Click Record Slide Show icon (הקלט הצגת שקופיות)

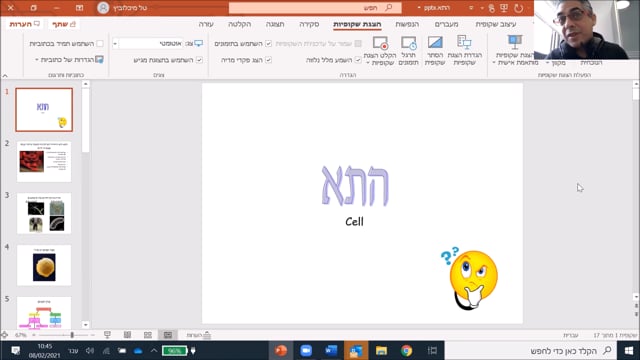pos(380,43)
